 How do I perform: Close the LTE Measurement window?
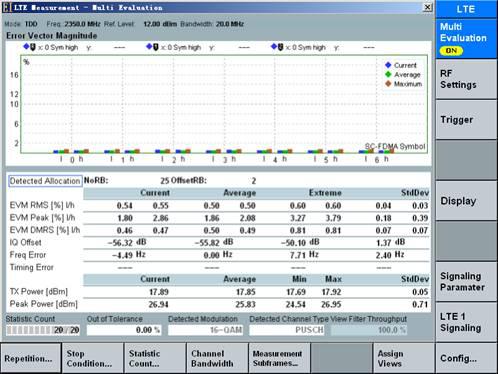point(427,7)
